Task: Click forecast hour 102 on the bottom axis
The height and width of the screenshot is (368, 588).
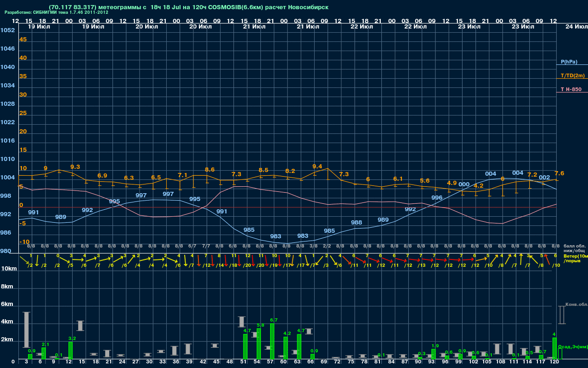Action: click(473, 362)
